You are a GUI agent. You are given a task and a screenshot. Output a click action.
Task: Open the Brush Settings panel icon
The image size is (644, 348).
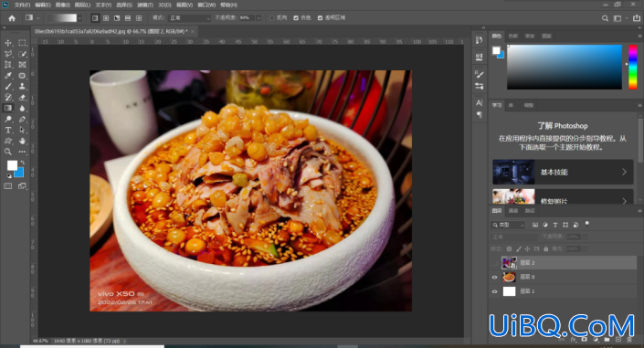(x=479, y=74)
